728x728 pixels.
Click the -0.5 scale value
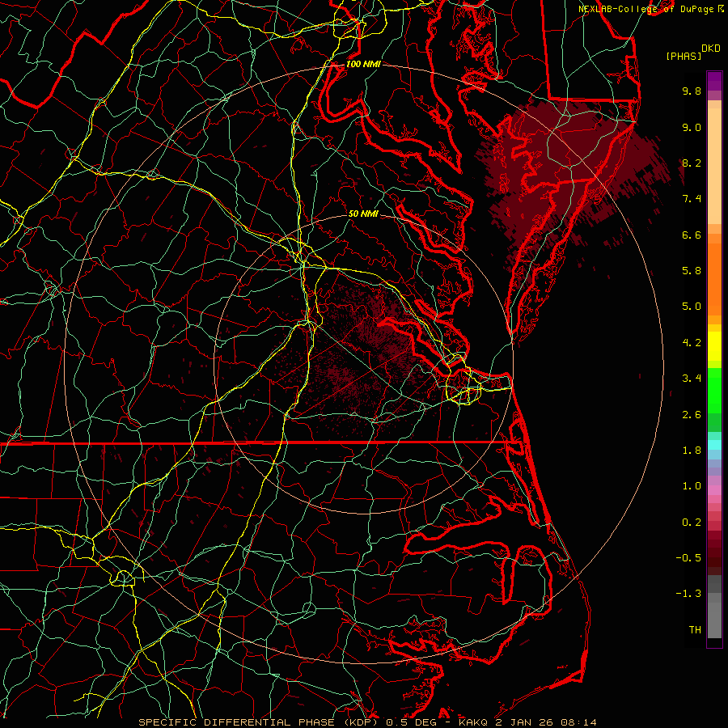[x=688, y=558]
